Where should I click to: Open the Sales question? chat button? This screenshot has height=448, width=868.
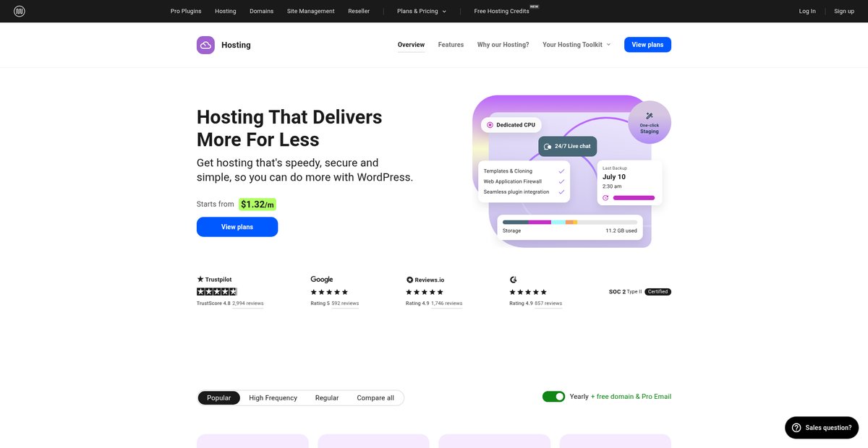822,428
